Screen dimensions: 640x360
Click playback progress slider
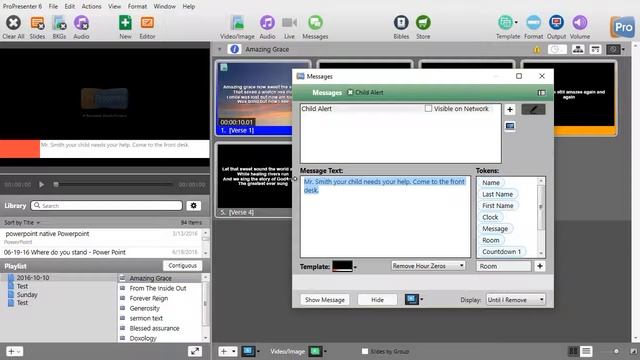point(114,185)
